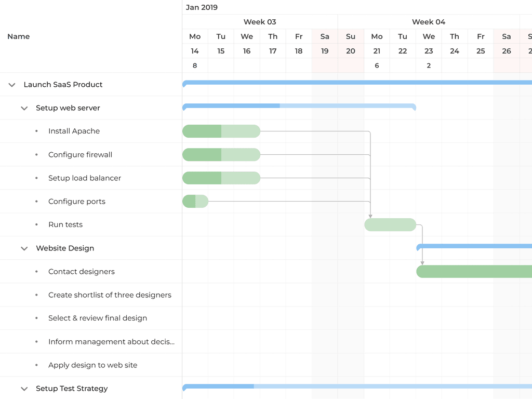This screenshot has height=399, width=532.
Task: Open the truncated Inform management task label
Action: click(x=112, y=341)
